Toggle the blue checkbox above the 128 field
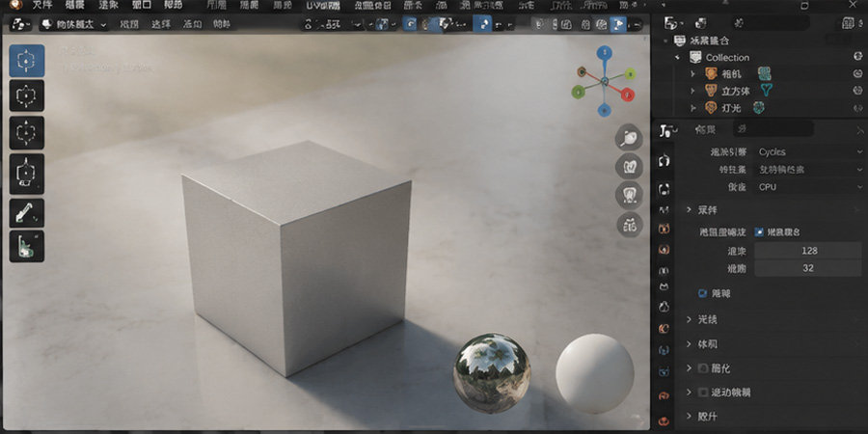This screenshot has height=434, width=868. click(x=759, y=231)
